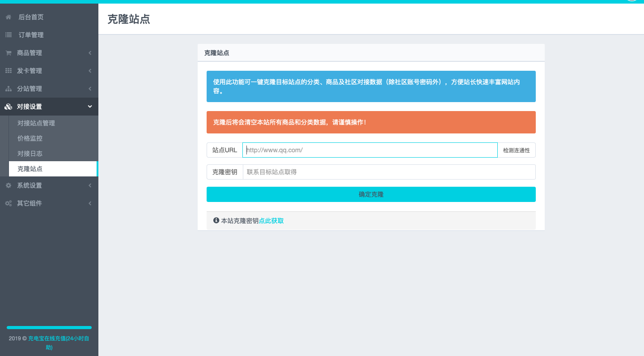Go to 对接日志 page
Screen dimensions: 644x356
tap(30, 154)
